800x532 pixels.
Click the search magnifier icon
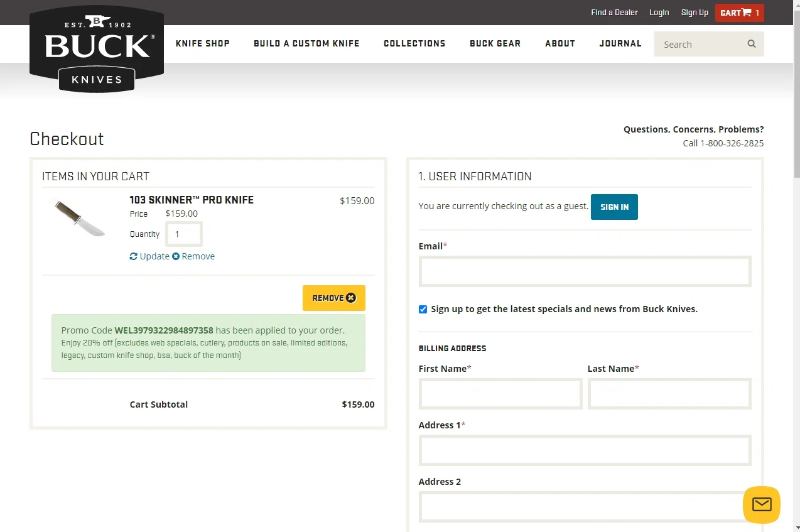(x=751, y=44)
